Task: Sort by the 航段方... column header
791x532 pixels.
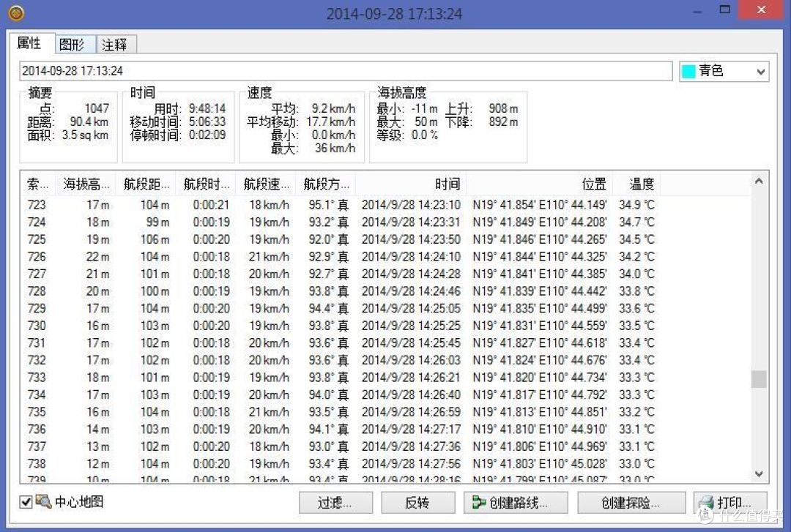Action: [x=325, y=184]
